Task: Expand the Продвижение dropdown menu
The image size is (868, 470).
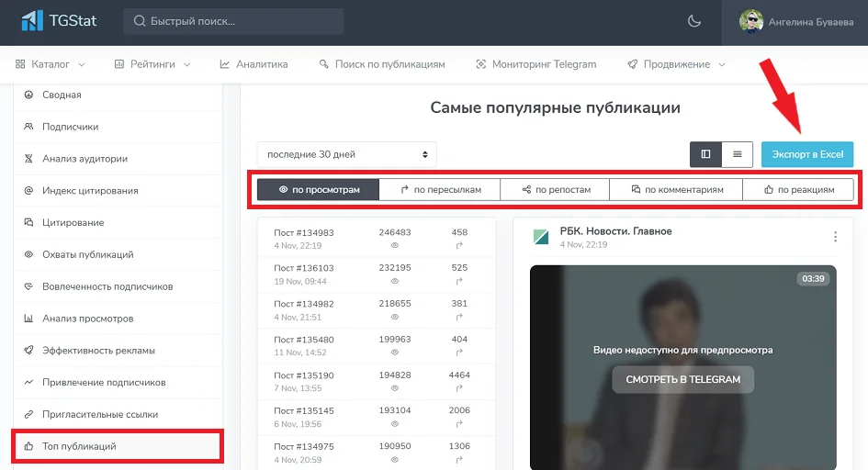Action: click(x=676, y=64)
